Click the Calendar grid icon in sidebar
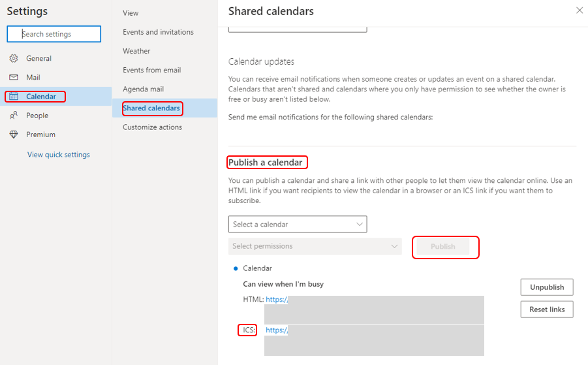The image size is (588, 365). tap(13, 97)
